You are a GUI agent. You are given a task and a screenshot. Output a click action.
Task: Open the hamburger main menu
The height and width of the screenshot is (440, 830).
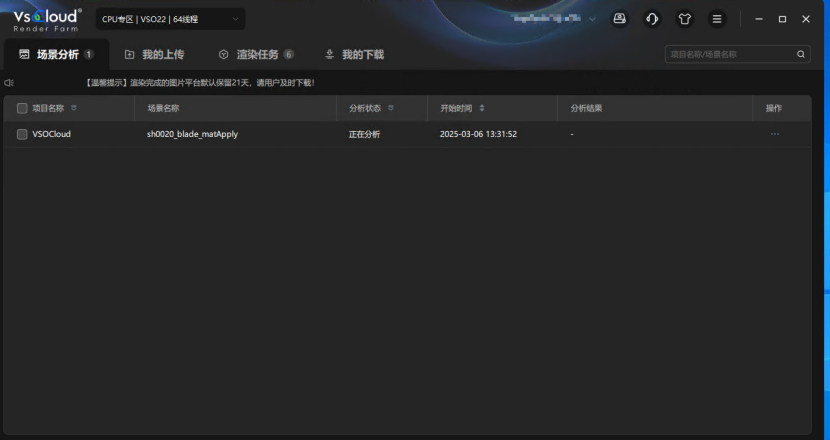(717, 19)
